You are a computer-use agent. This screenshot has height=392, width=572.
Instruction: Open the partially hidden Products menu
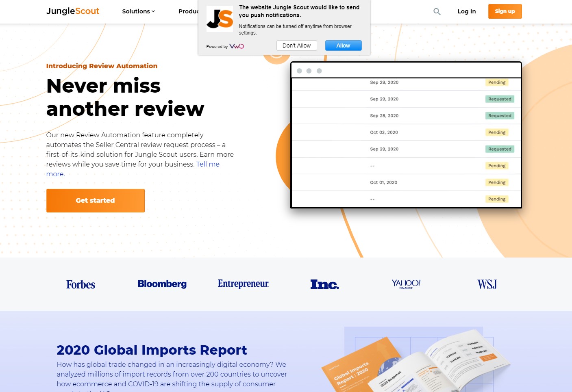[188, 11]
